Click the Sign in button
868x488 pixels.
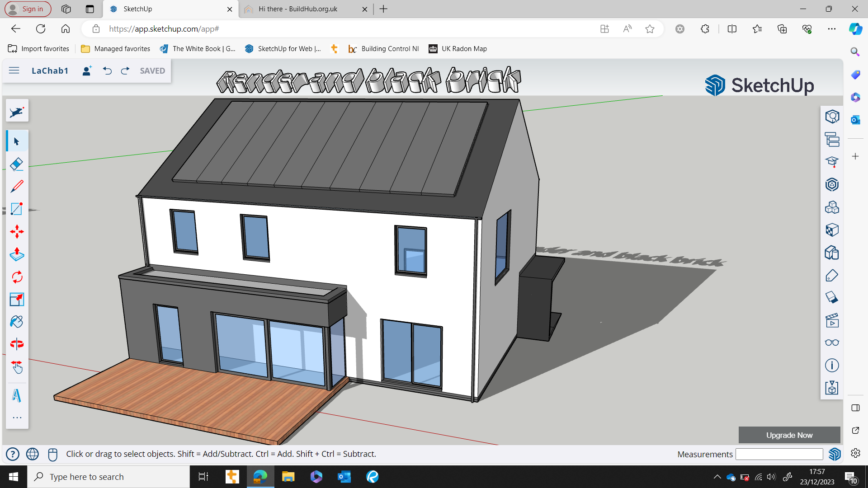[28, 9]
